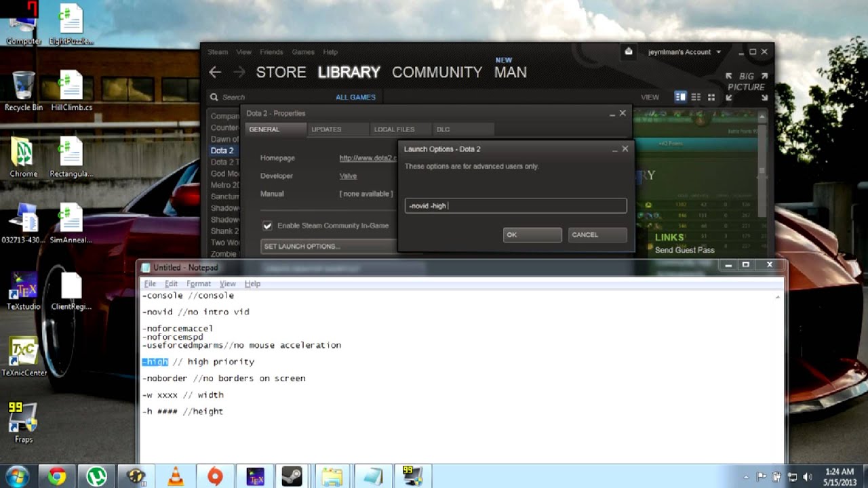Screen dimensions: 868x488
Task: Open the Steam menu
Action: click(218, 52)
